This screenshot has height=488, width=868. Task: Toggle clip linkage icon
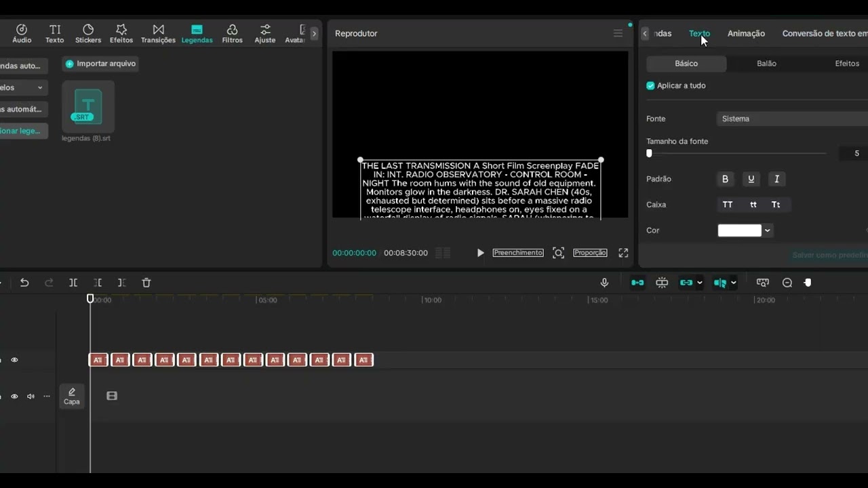[686, 283]
